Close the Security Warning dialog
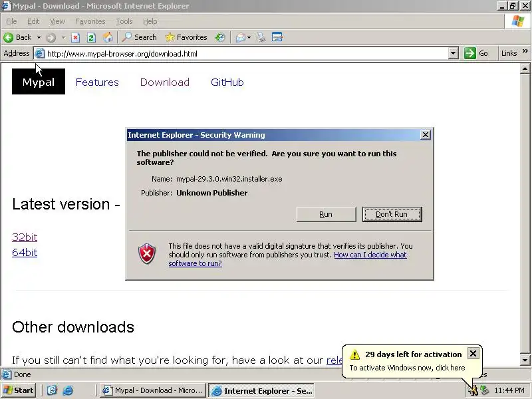 pos(425,135)
